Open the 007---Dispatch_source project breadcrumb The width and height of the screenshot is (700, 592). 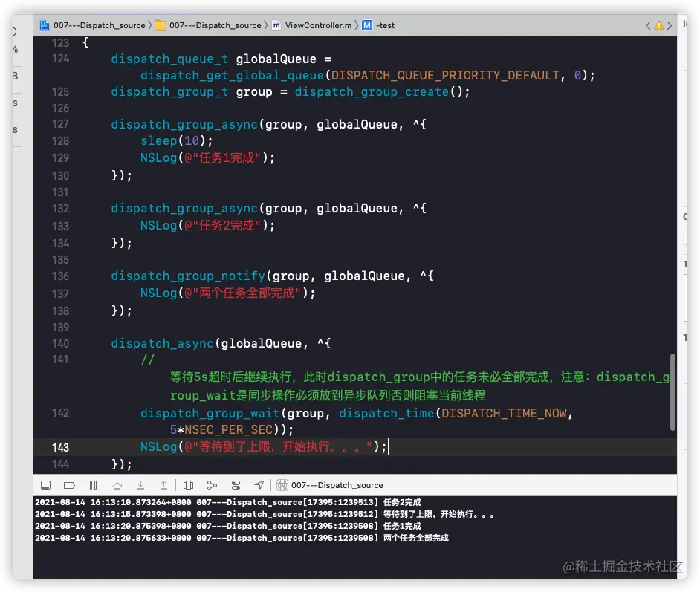point(99,25)
